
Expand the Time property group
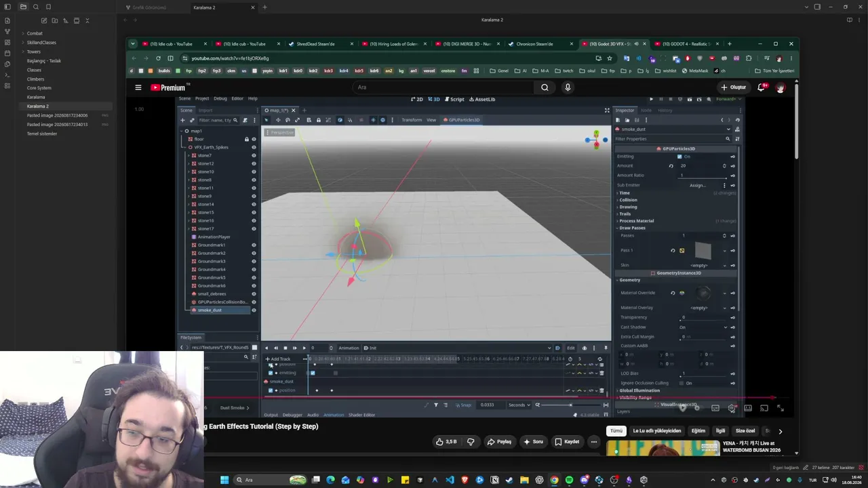624,193
